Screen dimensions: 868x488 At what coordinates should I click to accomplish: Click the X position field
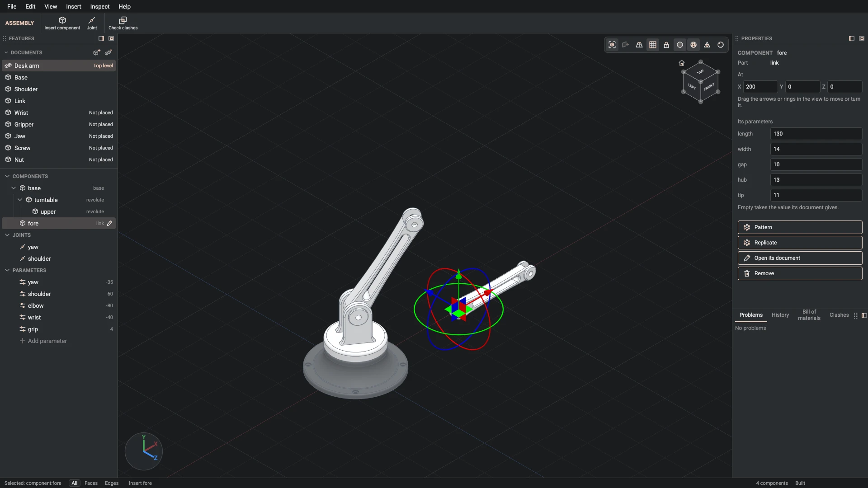pos(760,87)
